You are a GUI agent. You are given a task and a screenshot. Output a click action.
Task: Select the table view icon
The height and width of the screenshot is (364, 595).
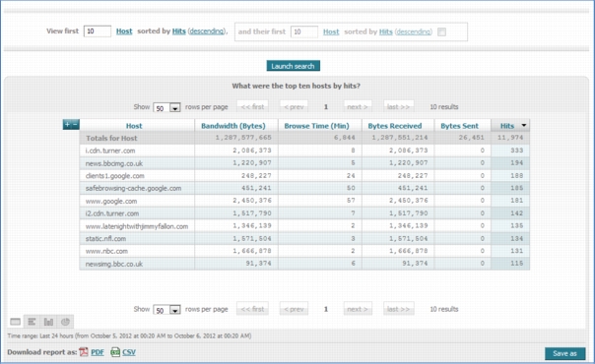pyautogui.click(x=15, y=322)
